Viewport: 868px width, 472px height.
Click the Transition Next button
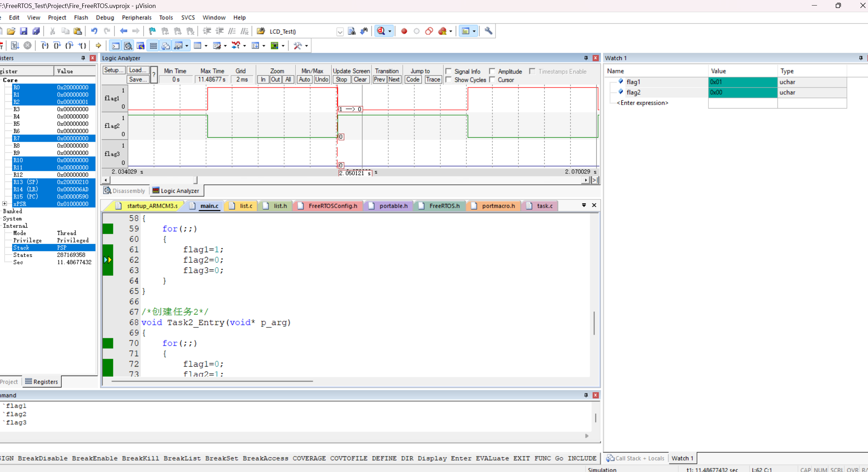pos(394,79)
